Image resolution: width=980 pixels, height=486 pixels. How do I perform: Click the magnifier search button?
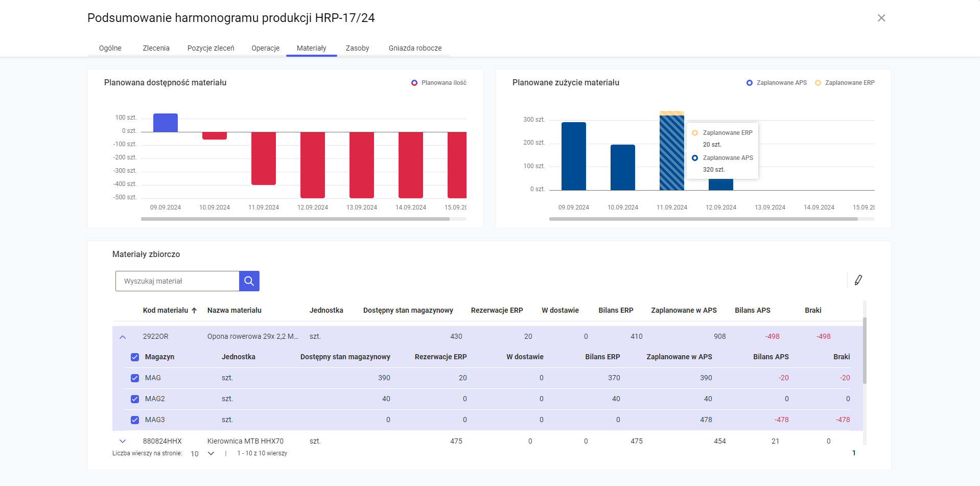point(249,281)
